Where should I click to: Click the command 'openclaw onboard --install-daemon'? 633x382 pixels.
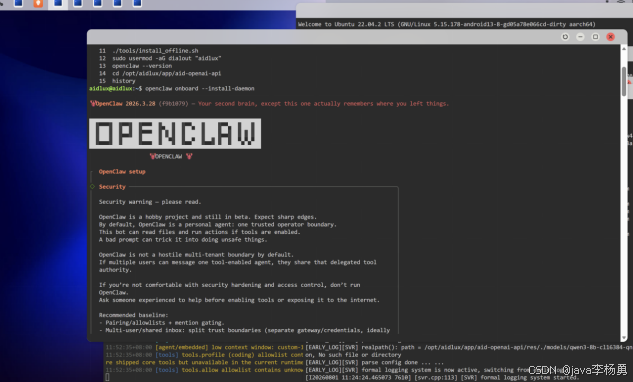coord(200,88)
